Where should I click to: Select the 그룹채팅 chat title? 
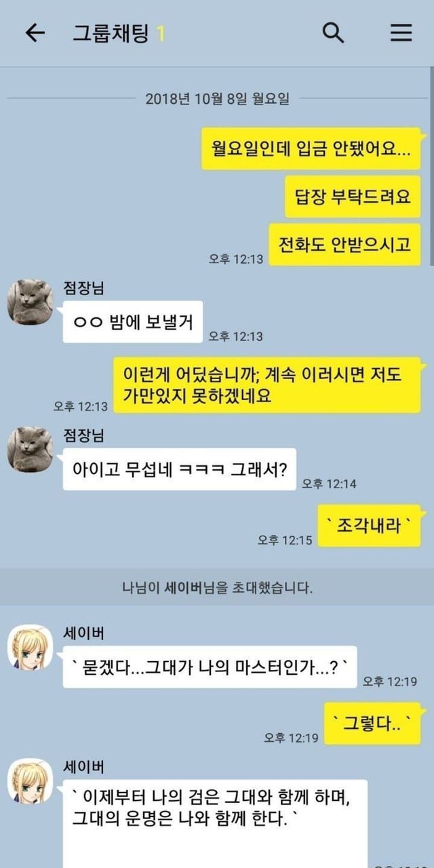tap(111, 33)
